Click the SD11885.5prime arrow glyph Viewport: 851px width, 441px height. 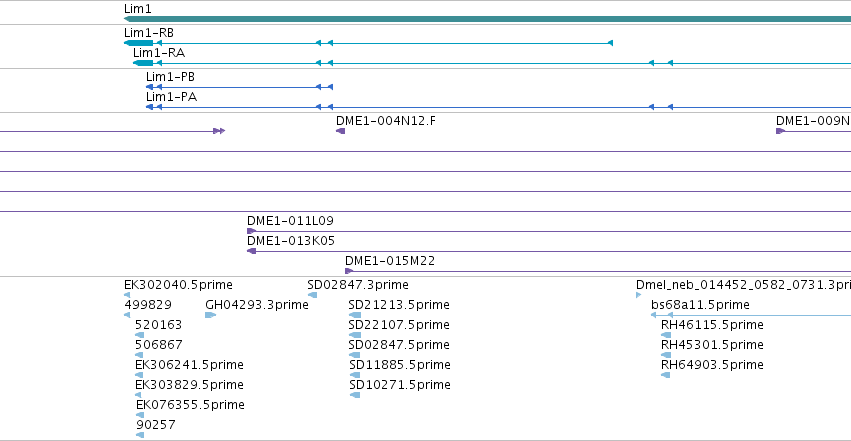click(355, 375)
